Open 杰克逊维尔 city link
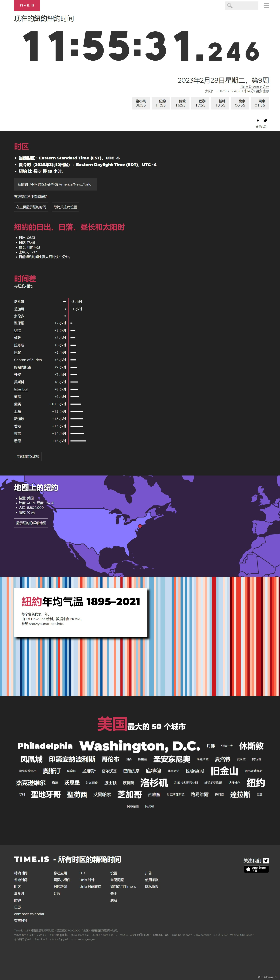The image size is (280, 980). (31, 783)
